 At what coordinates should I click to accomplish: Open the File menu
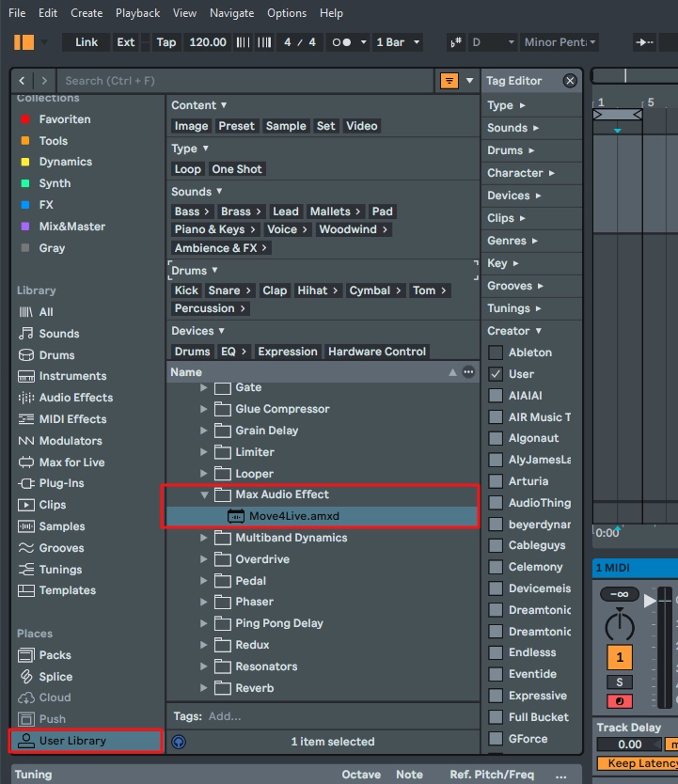[17, 13]
